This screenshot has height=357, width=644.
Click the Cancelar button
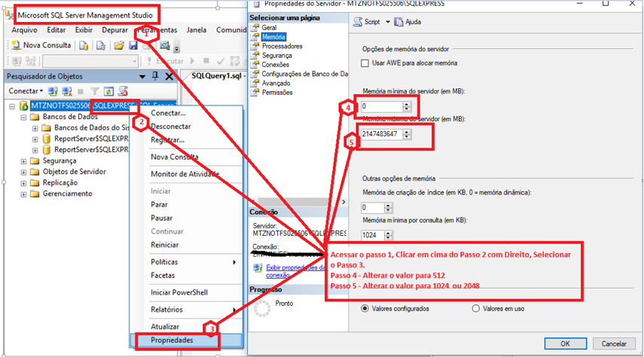614,344
